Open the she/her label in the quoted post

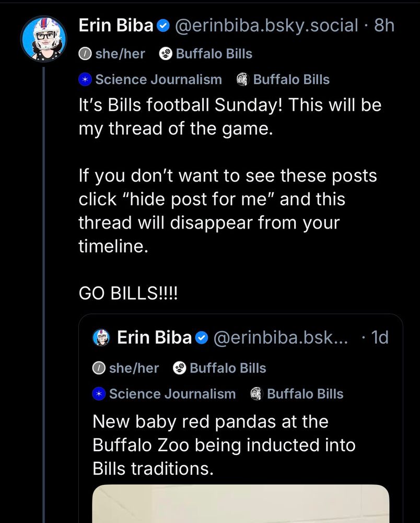tap(126, 368)
